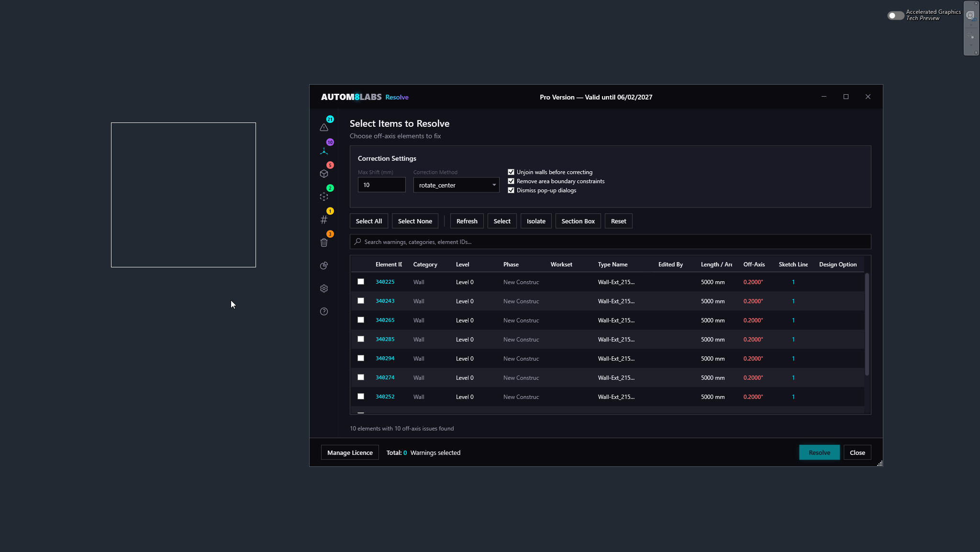The width and height of the screenshot is (980, 552).
Task: Open the warnings panel with 21 issues
Action: (324, 128)
